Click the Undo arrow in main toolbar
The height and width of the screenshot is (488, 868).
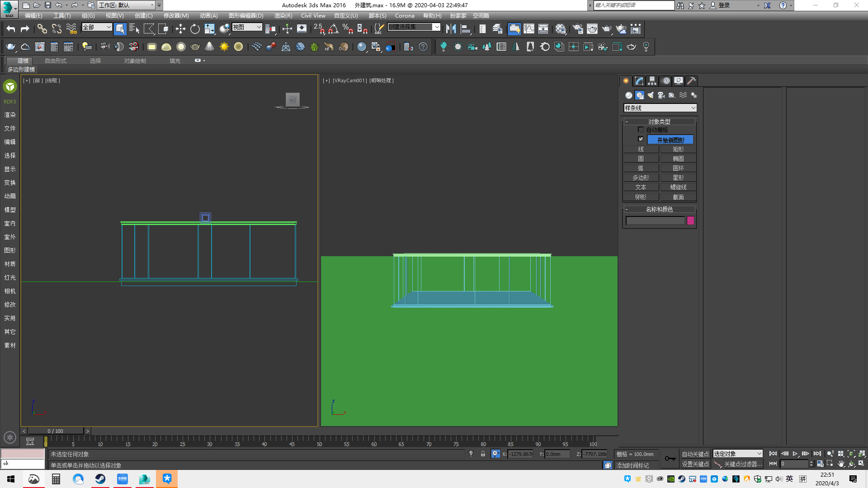click(10, 29)
